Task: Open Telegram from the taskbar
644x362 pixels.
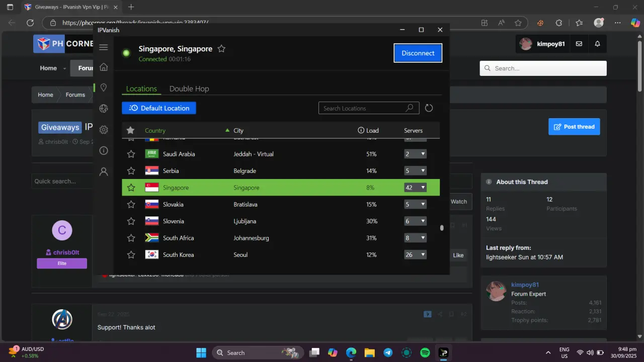Action: (388, 352)
